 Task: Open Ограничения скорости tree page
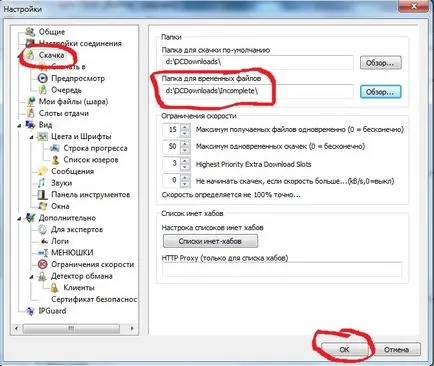point(92,264)
